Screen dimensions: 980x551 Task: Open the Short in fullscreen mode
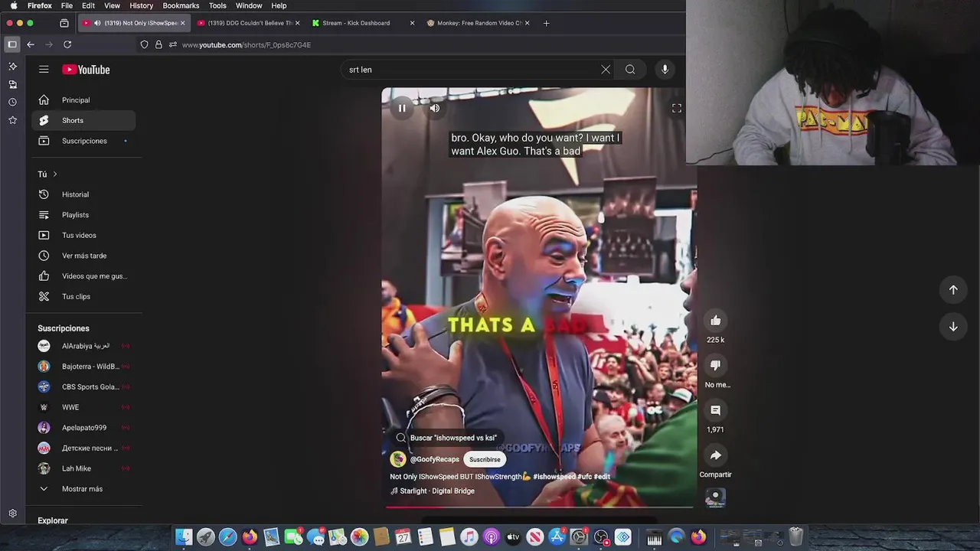(x=677, y=109)
